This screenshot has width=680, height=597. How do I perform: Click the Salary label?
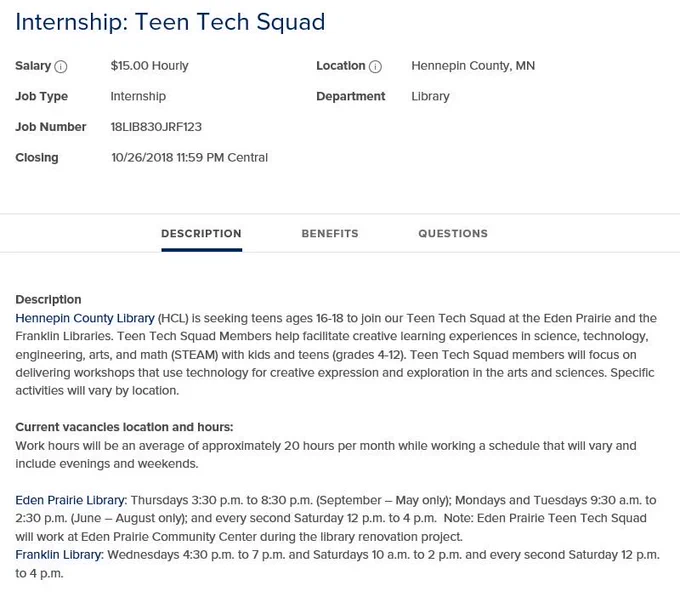[33, 66]
